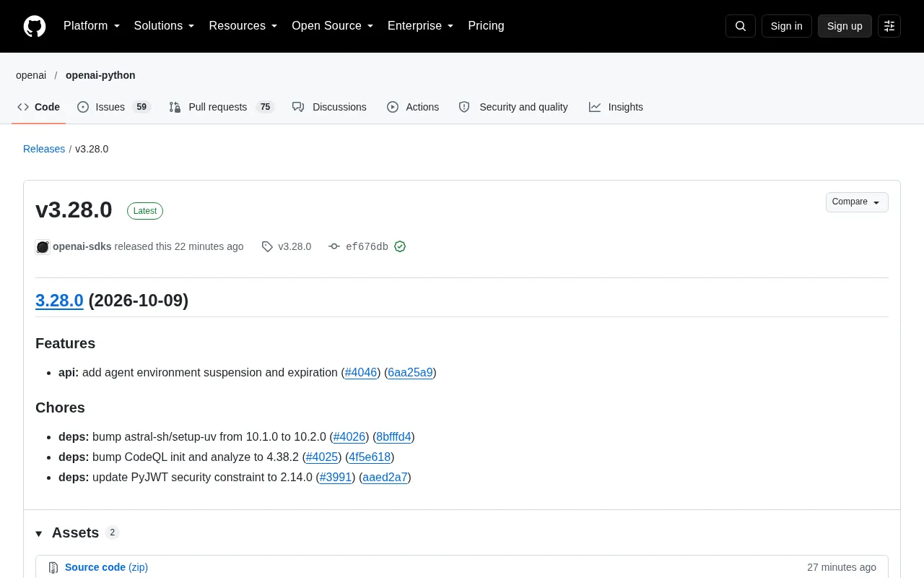This screenshot has height=578, width=924.
Task: Collapse the Assets section
Action: pos(39,533)
